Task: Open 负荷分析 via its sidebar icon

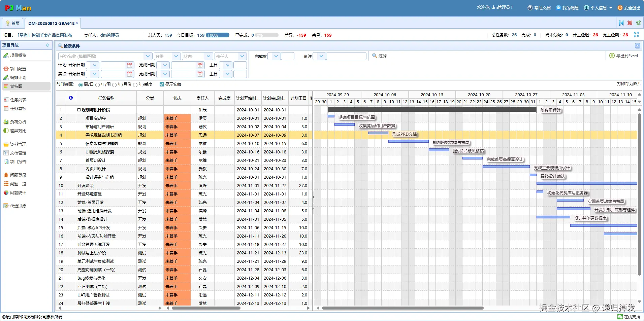Action: [6, 122]
